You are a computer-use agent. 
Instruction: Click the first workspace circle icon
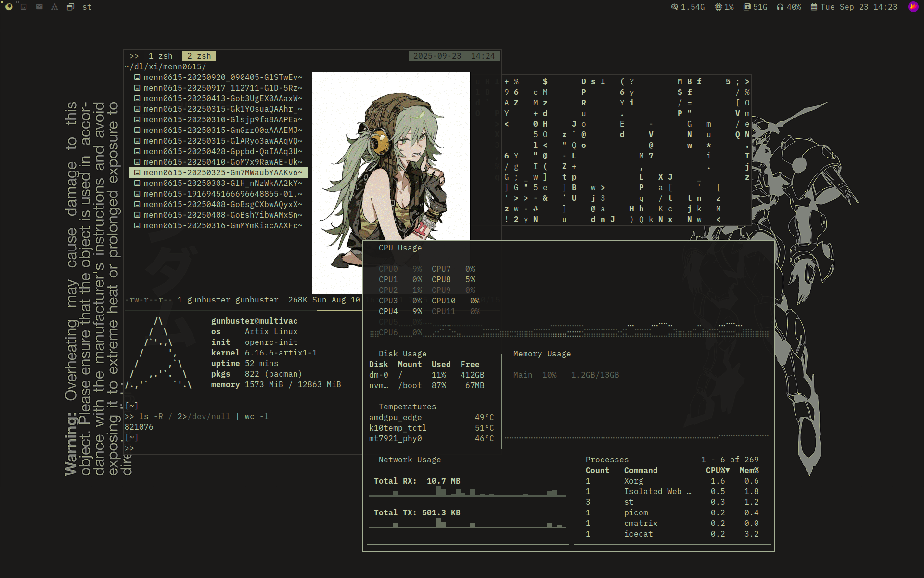(x=9, y=7)
